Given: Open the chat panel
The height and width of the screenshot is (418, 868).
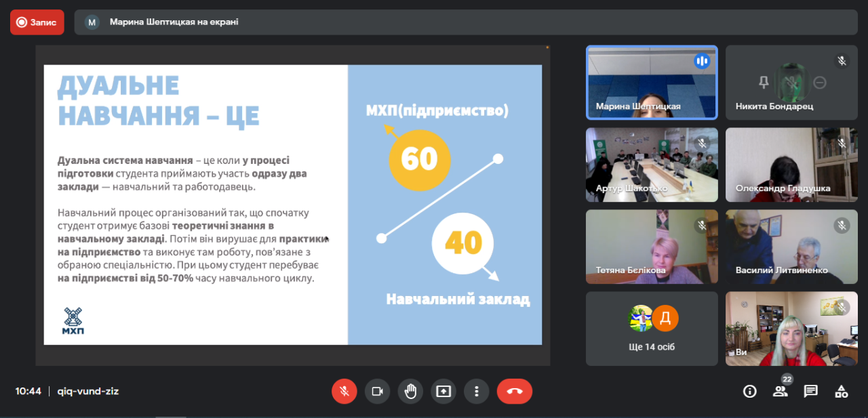Looking at the screenshot, I should (x=810, y=391).
